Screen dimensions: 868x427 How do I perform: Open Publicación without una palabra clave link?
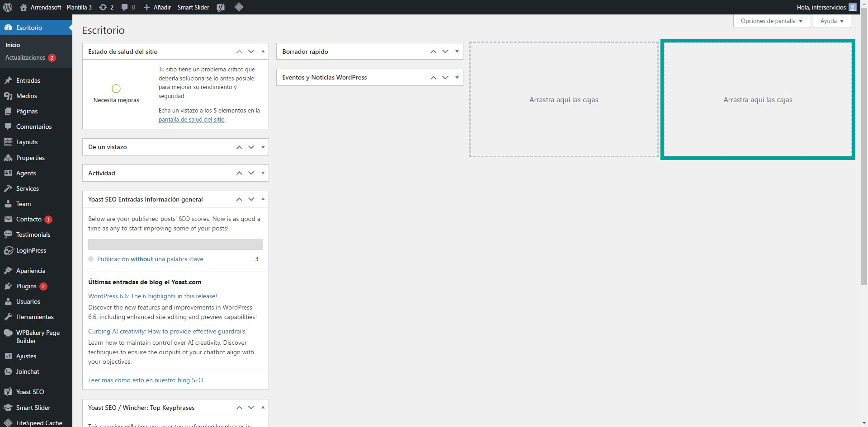pos(150,259)
